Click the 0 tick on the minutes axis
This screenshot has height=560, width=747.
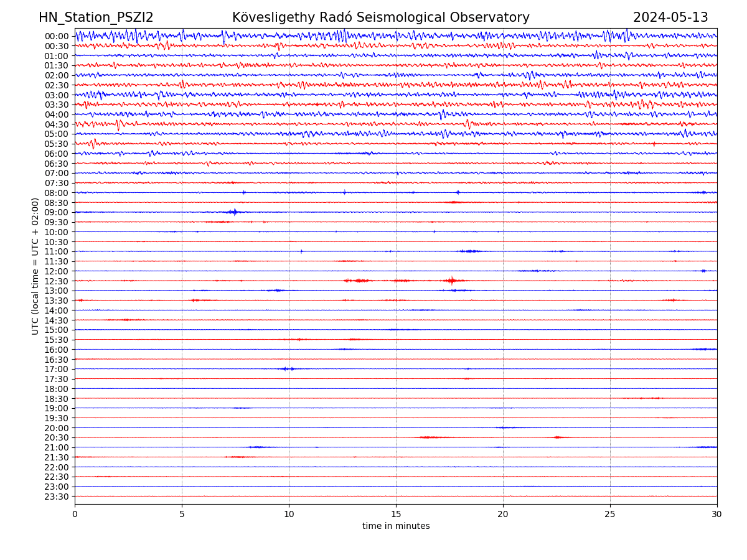(x=75, y=515)
